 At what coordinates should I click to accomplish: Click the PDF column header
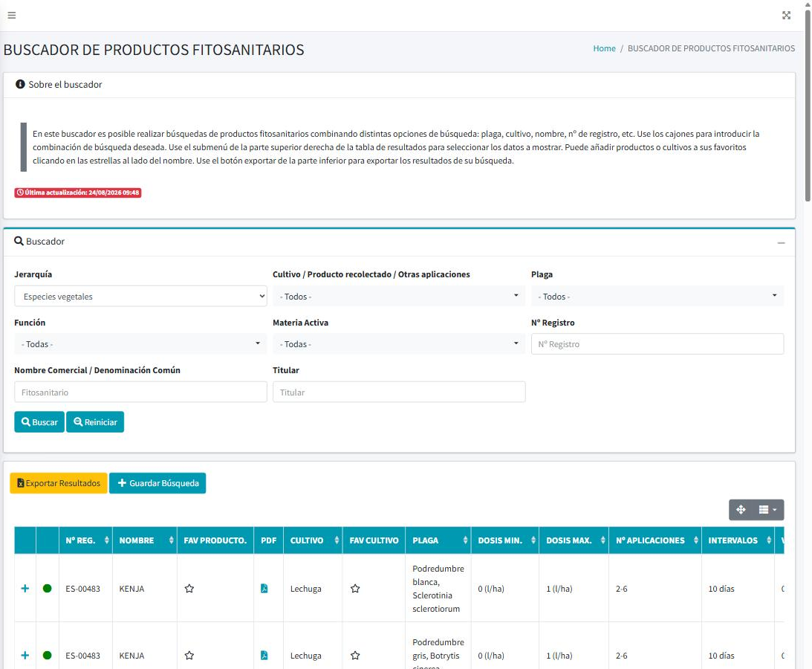[269, 540]
